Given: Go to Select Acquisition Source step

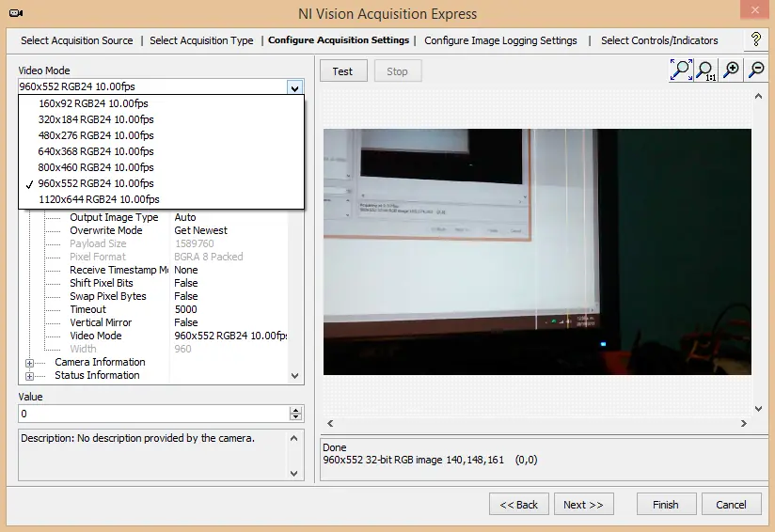Looking at the screenshot, I should [x=76, y=40].
